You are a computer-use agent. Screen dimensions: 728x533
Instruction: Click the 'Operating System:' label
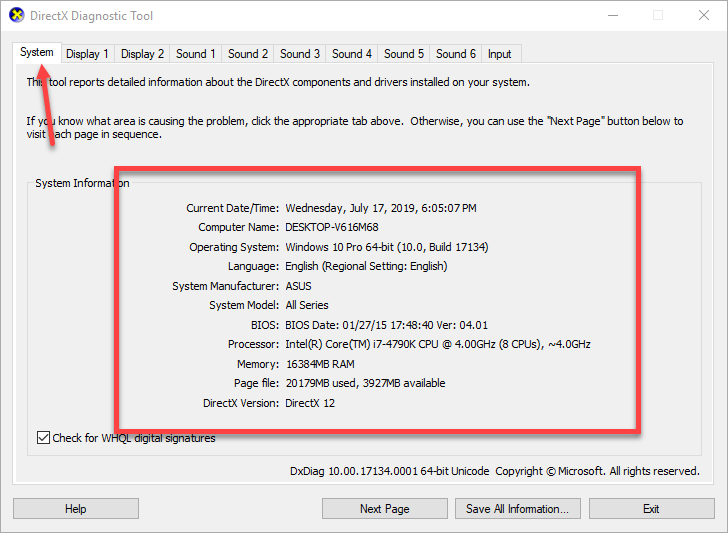coord(234,247)
